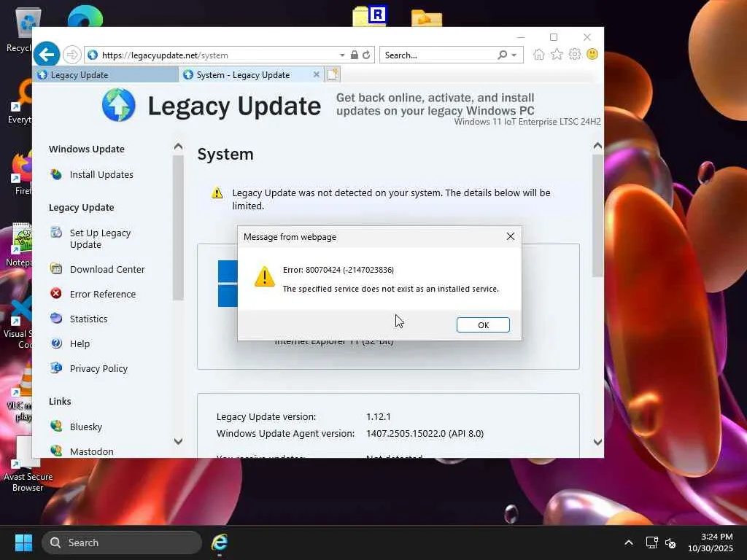Open Favorites star icon

point(557,54)
